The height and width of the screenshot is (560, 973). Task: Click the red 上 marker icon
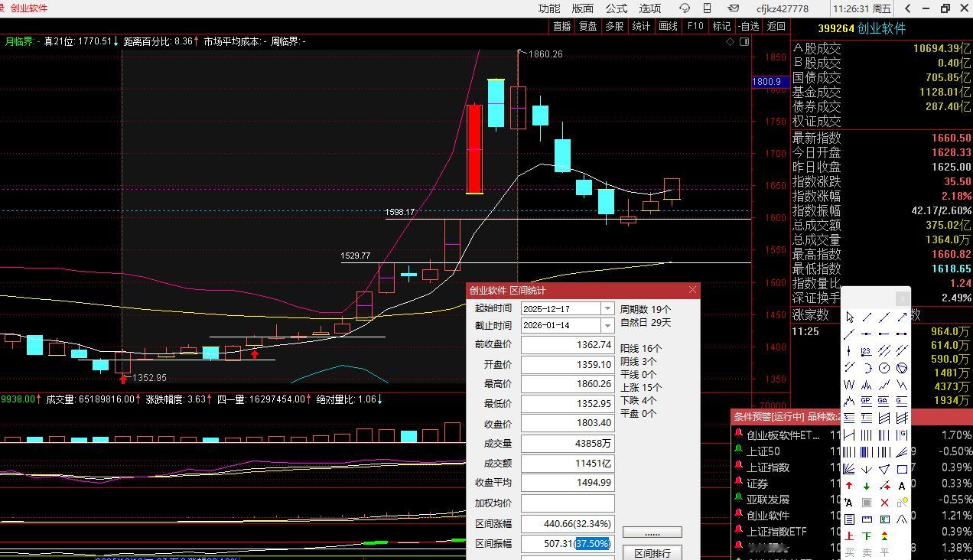(x=849, y=536)
